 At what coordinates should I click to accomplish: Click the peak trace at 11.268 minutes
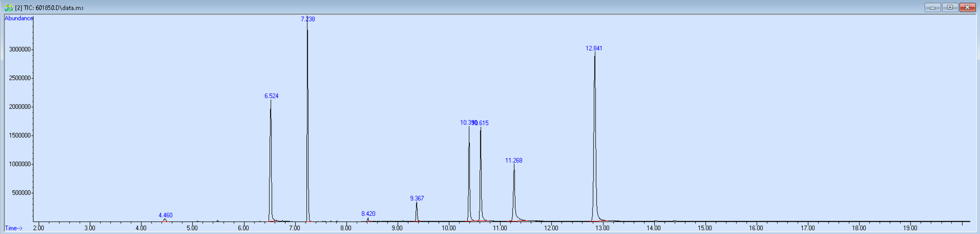click(514, 192)
